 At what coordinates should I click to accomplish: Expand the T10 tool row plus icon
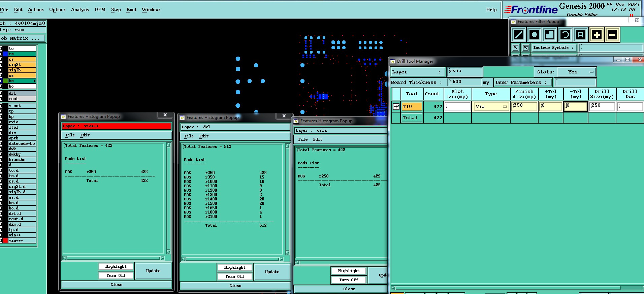[396, 106]
